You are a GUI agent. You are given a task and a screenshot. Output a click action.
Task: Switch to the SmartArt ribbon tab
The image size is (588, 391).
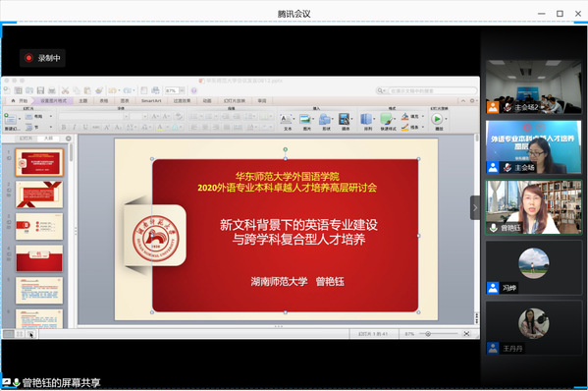(x=151, y=101)
